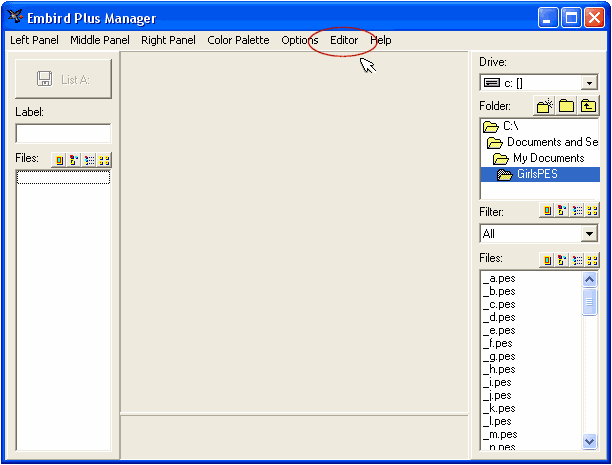Select file _i.pes

coord(497,382)
